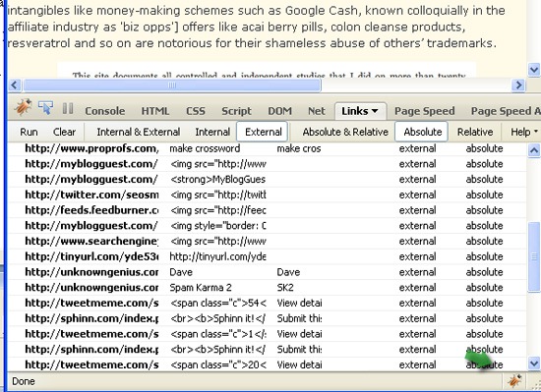Click the Run button
The image size is (541, 392).
pyautogui.click(x=29, y=132)
